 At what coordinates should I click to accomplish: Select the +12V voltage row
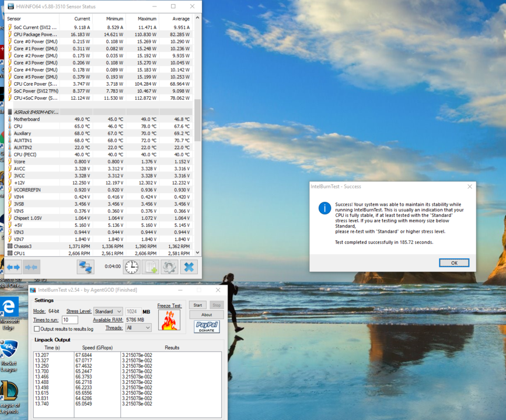[99, 183]
